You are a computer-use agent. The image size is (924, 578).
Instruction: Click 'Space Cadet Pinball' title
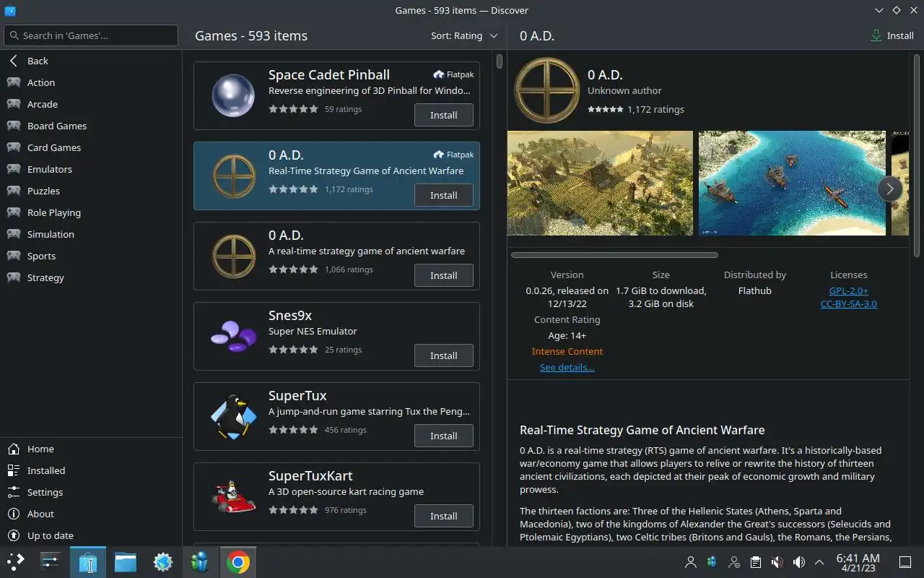(x=329, y=74)
